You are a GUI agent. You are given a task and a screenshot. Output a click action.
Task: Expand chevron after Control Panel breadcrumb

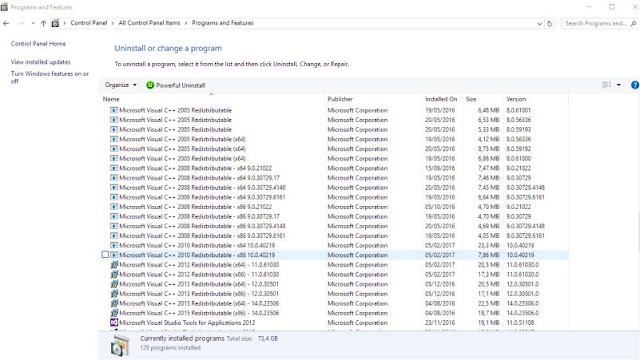[x=113, y=23]
